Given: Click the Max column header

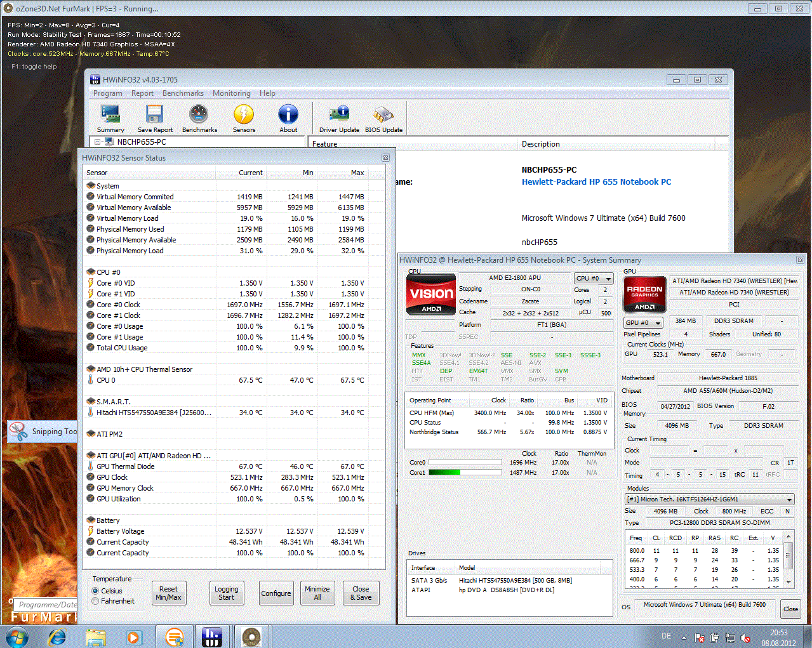Looking at the screenshot, I should click(342, 173).
